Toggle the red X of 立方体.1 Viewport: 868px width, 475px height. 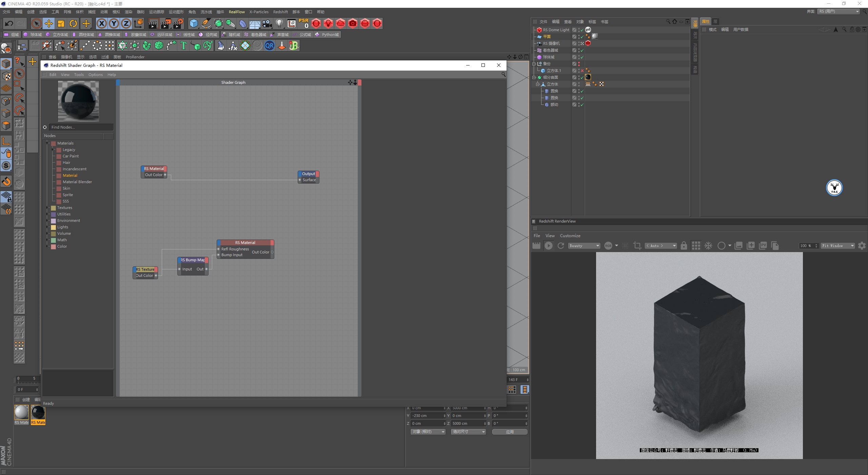point(582,71)
